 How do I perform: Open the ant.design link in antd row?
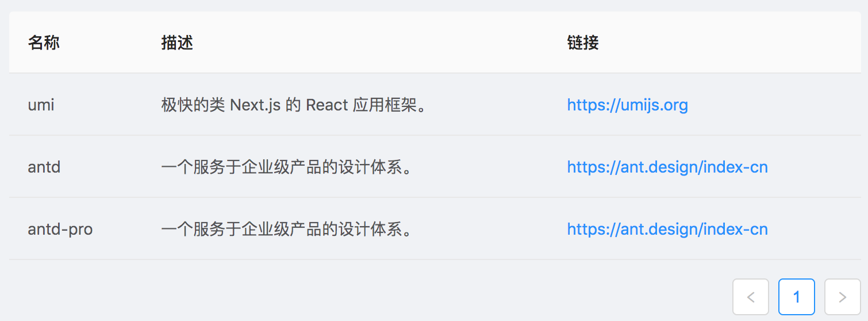(x=667, y=167)
